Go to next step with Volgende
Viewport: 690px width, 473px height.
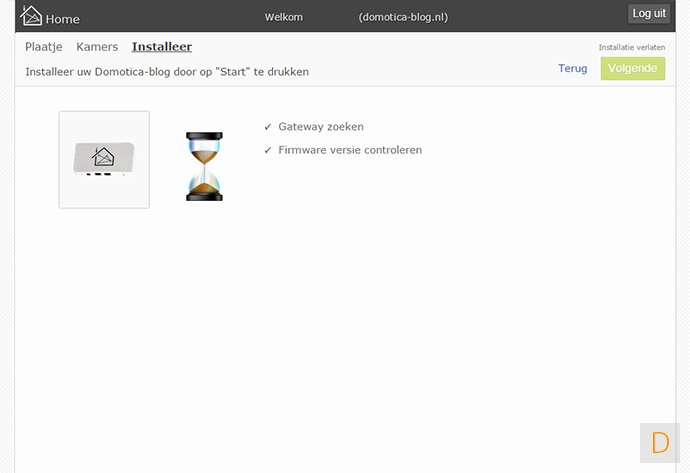click(x=633, y=68)
